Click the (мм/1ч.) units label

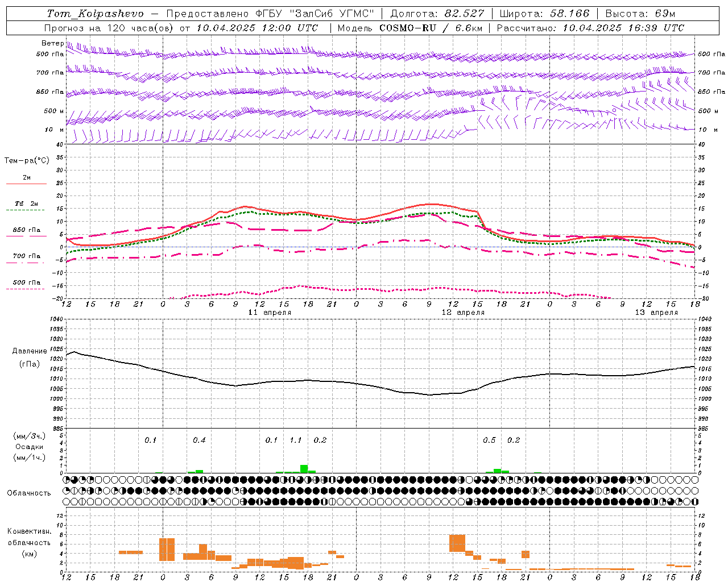(x=30, y=458)
